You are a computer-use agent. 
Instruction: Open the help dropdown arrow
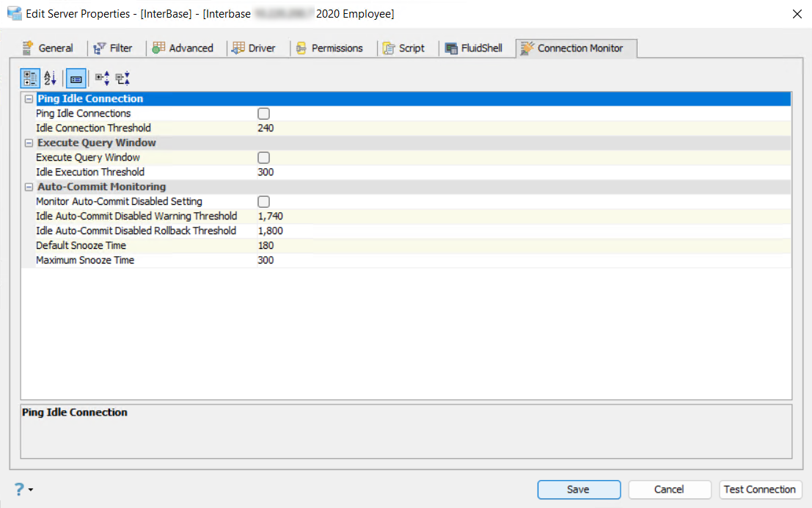31,490
